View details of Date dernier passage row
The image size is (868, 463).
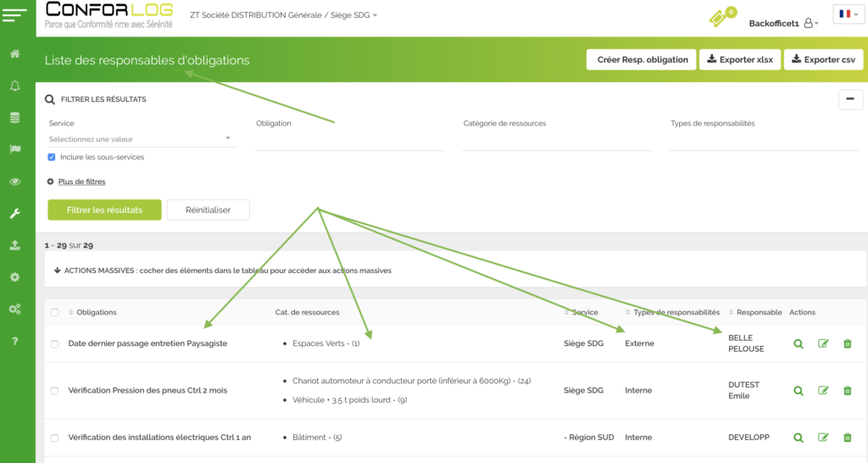(x=798, y=343)
